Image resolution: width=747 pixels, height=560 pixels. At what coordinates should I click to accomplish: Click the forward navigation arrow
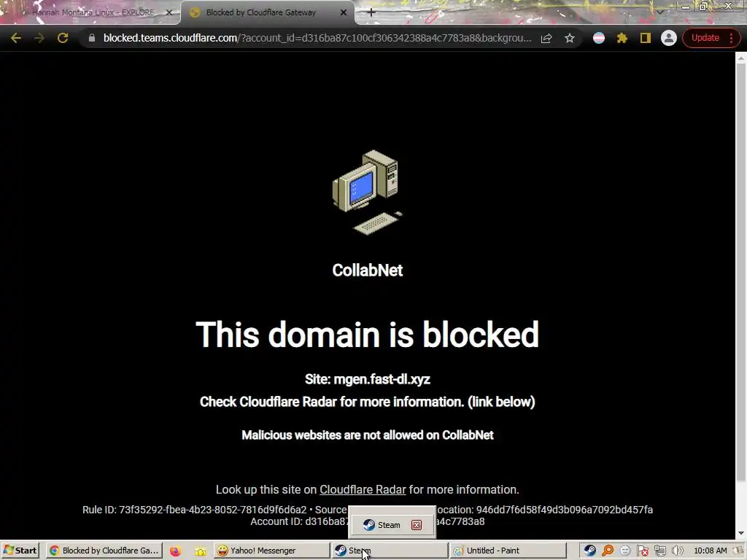coord(39,38)
